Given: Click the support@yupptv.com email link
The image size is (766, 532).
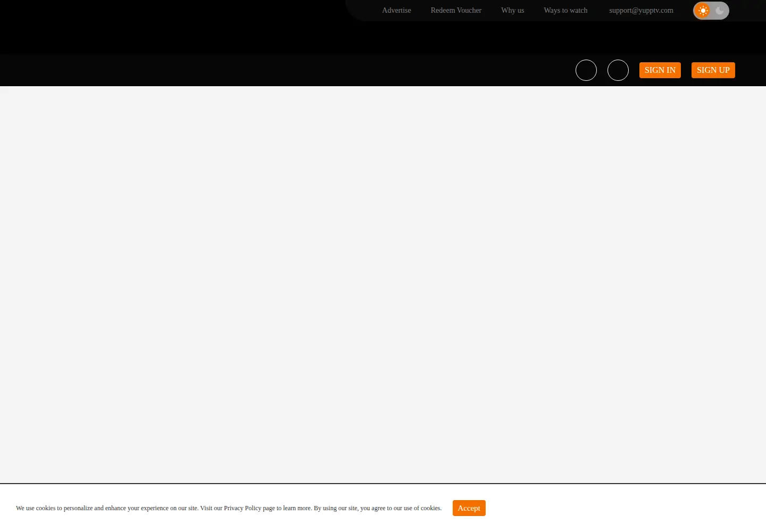Looking at the screenshot, I should pos(641,11).
